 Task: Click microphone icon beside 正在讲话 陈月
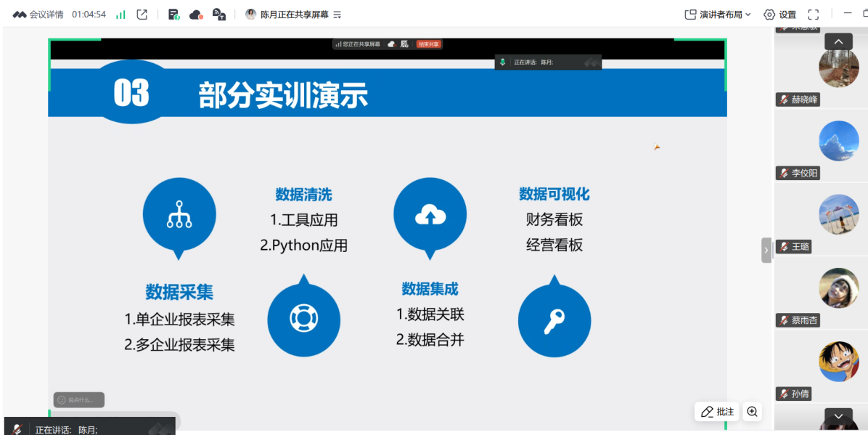[x=503, y=62]
